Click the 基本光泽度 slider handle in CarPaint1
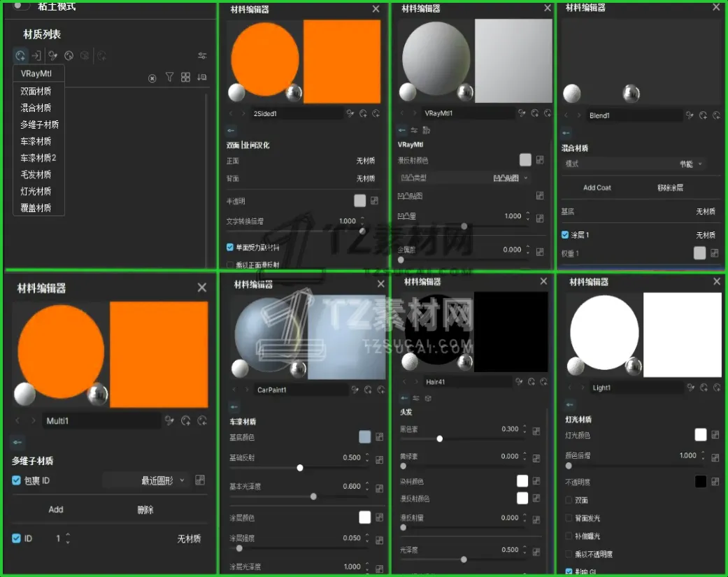The width and height of the screenshot is (728, 577). 313,497
